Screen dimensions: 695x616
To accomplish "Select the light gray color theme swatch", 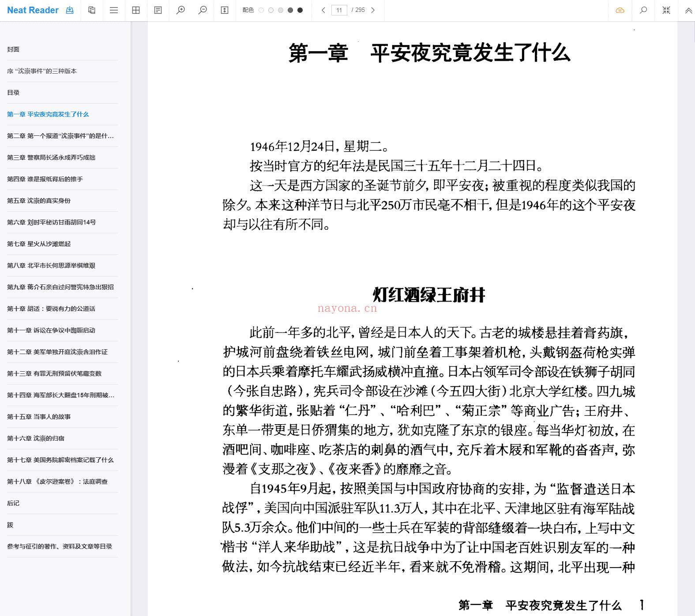I will pos(281,10).
